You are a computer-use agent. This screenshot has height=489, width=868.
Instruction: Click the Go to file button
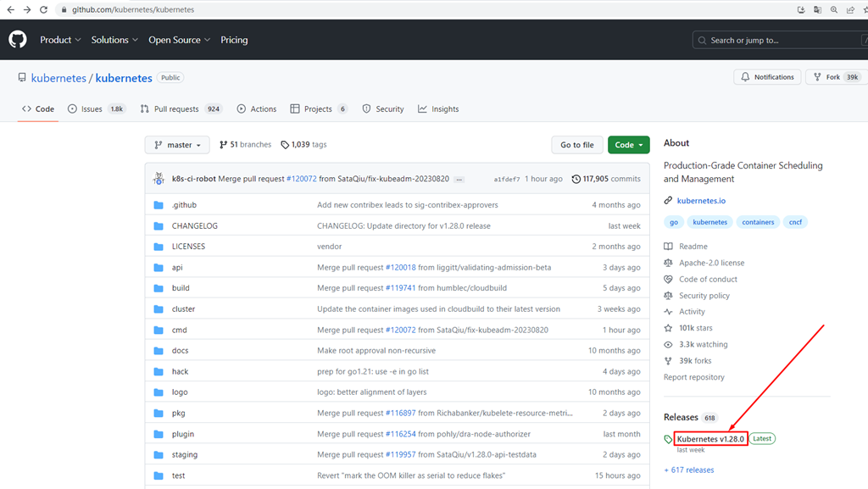(x=576, y=145)
